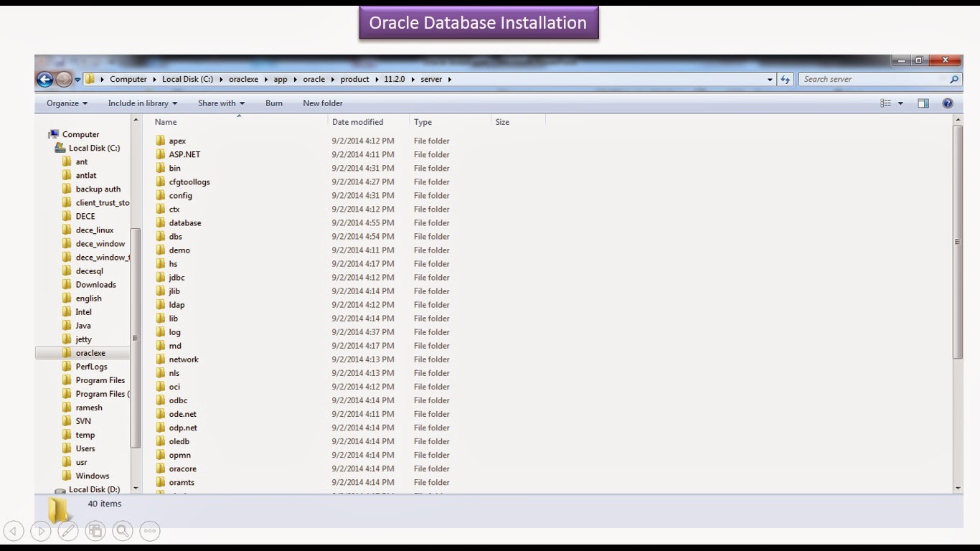Select the jdbc folder icon
Image resolution: width=980 pixels, height=551 pixels.
coord(161,278)
